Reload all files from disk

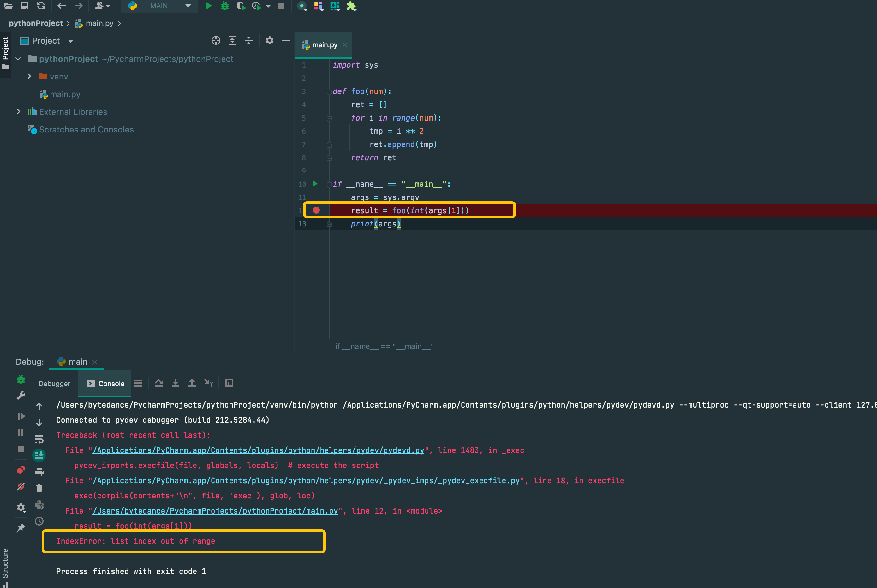(41, 6)
